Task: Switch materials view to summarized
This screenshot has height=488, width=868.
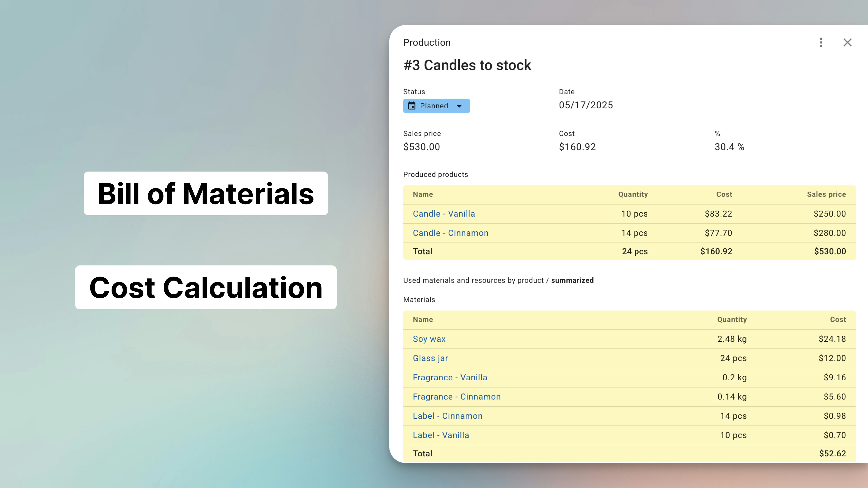Action: click(572, 281)
